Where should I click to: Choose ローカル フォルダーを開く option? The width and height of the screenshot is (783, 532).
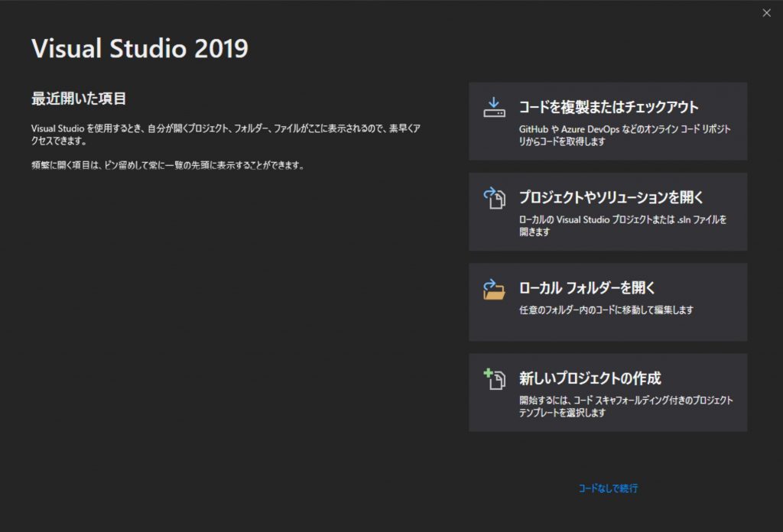click(608, 302)
